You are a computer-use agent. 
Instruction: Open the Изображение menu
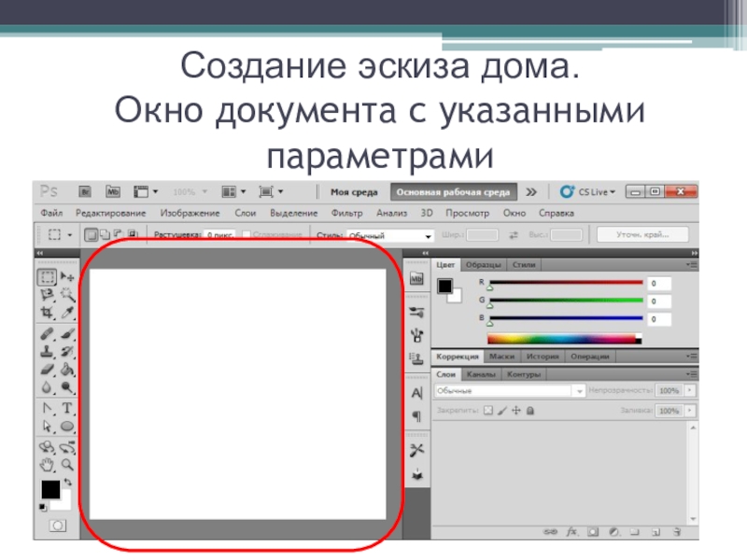coord(190,214)
